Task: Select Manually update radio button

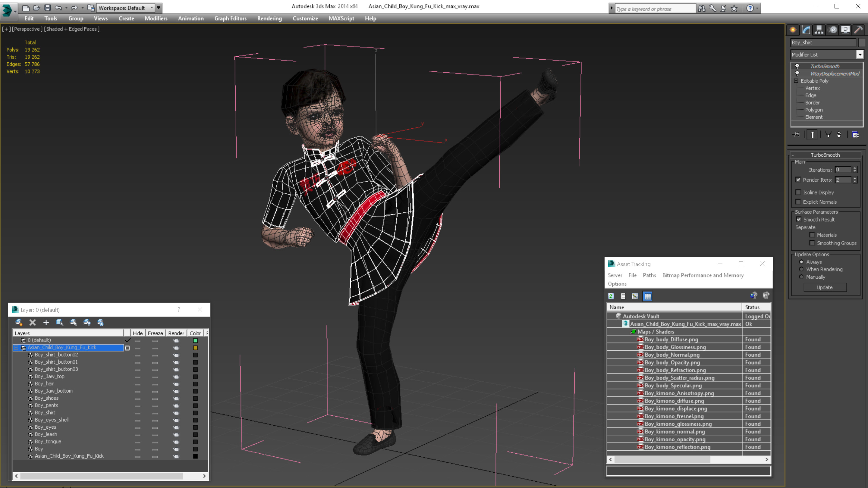Action: (801, 277)
